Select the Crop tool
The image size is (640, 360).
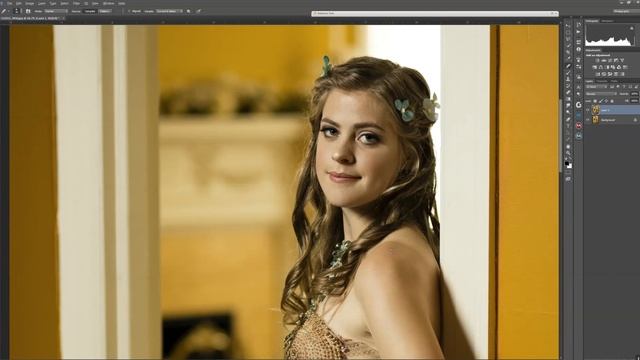(x=568, y=52)
